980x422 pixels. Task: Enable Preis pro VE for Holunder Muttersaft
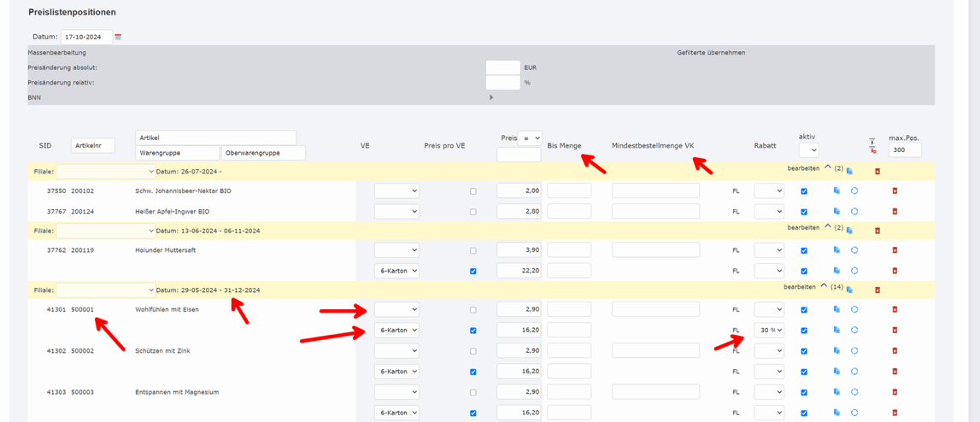(472, 251)
